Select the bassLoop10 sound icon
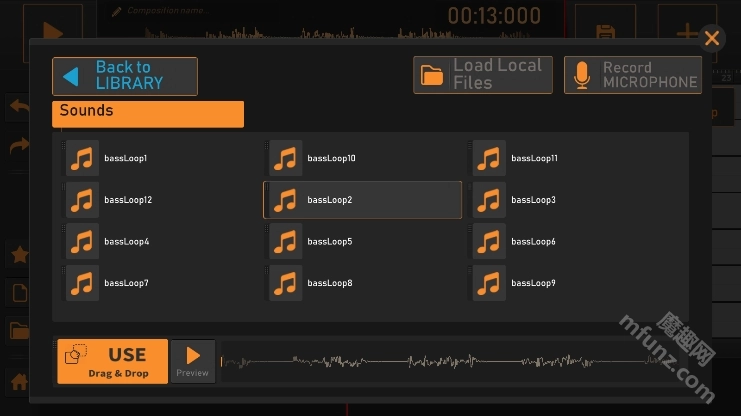 tap(286, 159)
